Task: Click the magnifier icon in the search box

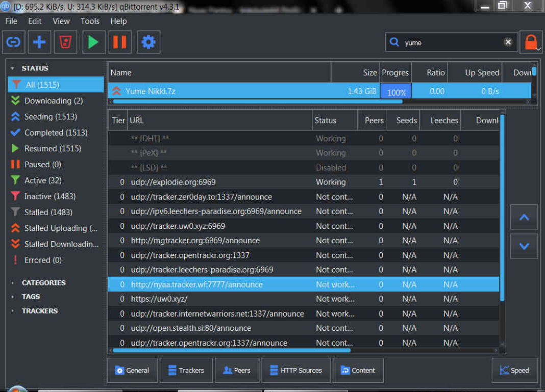Action: 394,42
